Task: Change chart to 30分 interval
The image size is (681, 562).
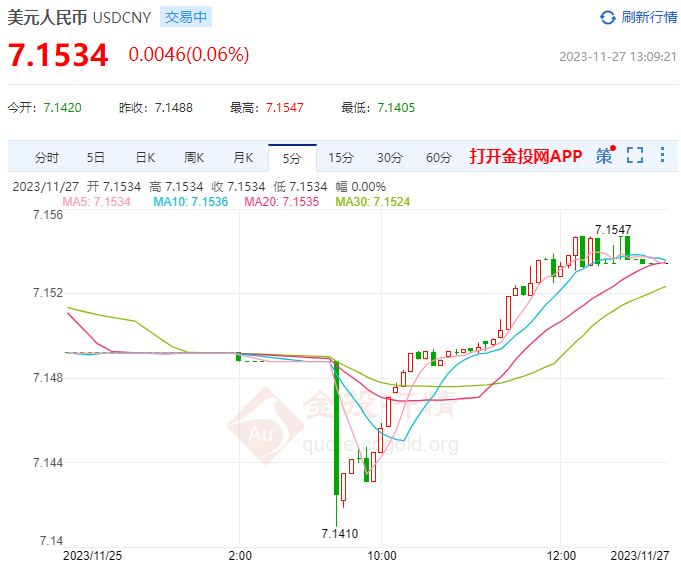Action: tap(390, 157)
